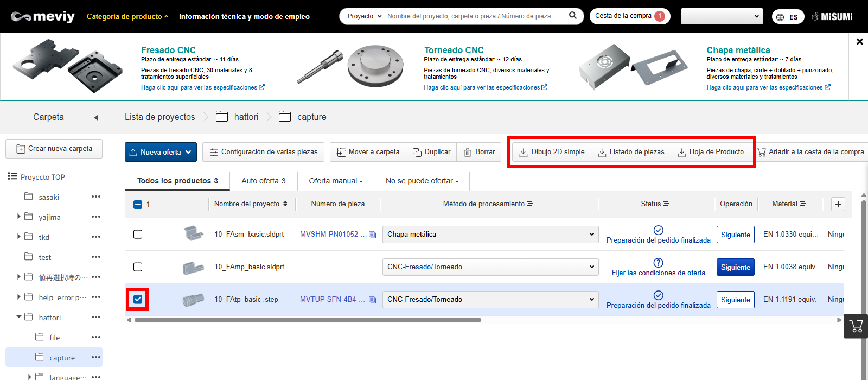Click the search magnifier icon
The width and height of the screenshot is (868, 380).
click(x=572, y=16)
